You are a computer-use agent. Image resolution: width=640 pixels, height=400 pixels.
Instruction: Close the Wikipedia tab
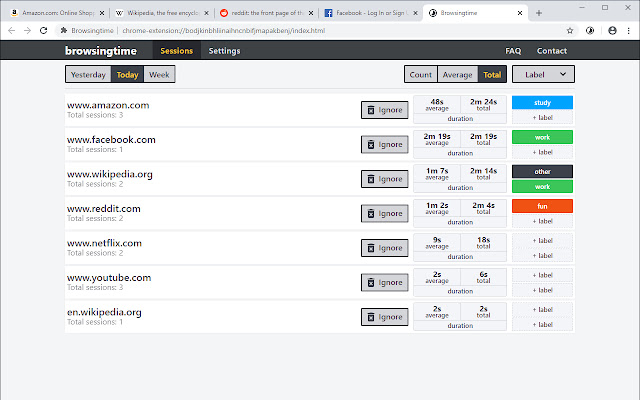207,13
